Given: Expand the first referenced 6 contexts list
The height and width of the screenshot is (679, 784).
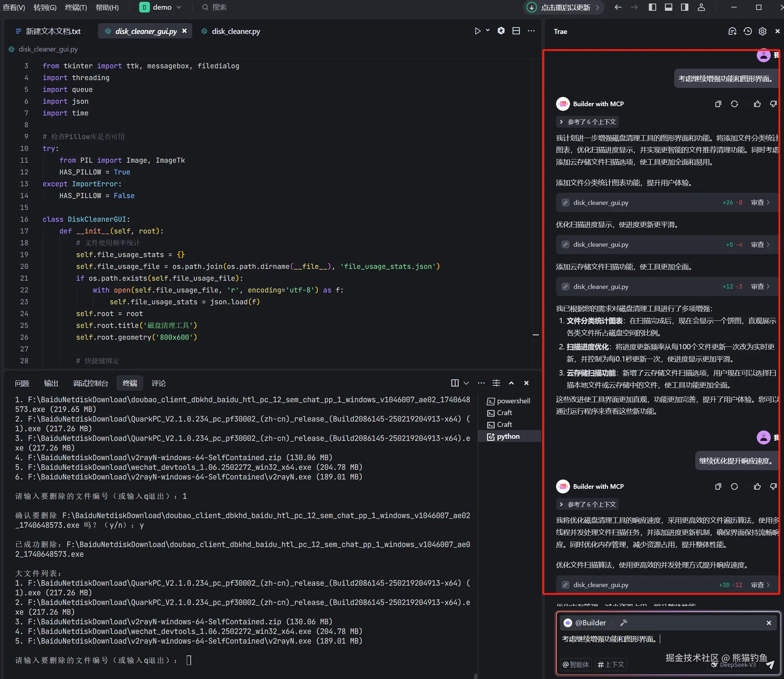Looking at the screenshot, I should (x=587, y=122).
